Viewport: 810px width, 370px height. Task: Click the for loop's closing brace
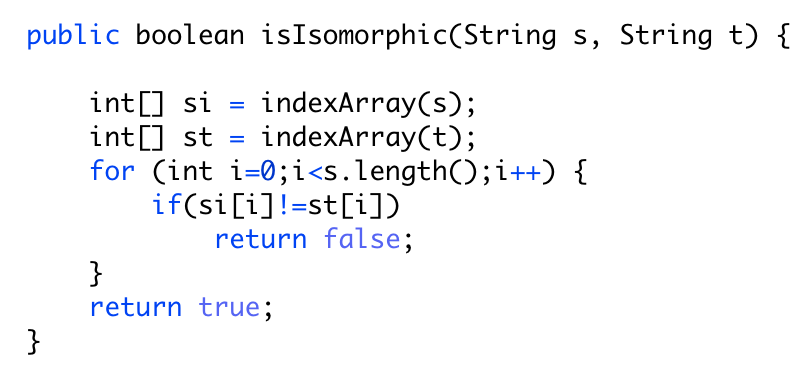point(97,274)
